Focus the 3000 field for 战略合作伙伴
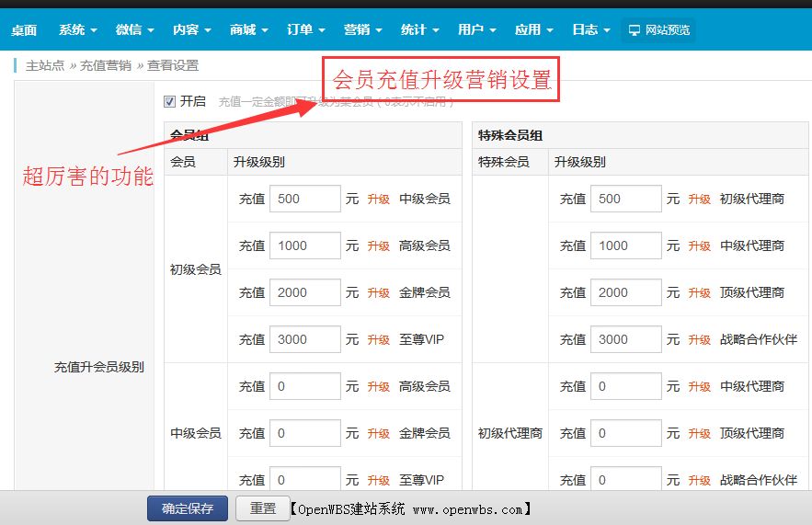 tap(625, 339)
